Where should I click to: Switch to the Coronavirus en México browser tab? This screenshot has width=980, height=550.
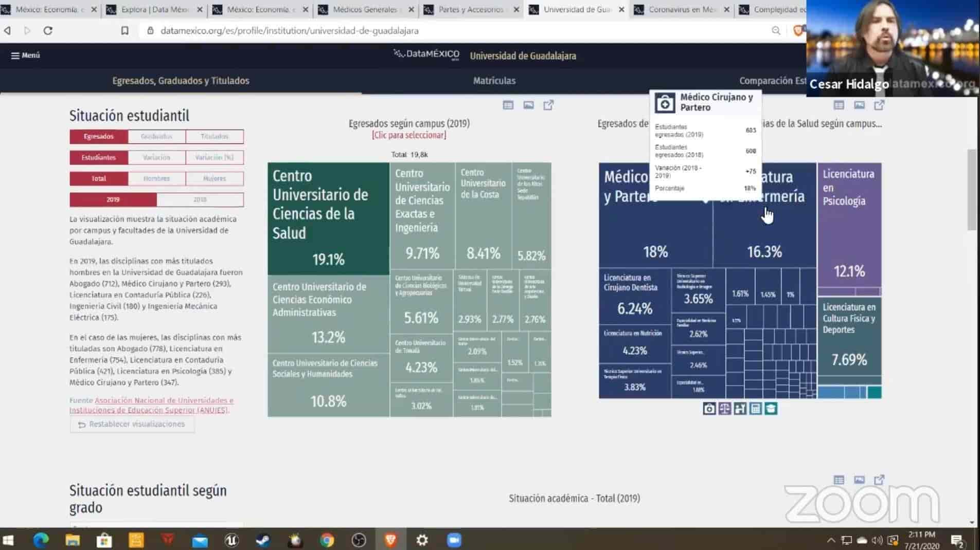click(x=682, y=10)
